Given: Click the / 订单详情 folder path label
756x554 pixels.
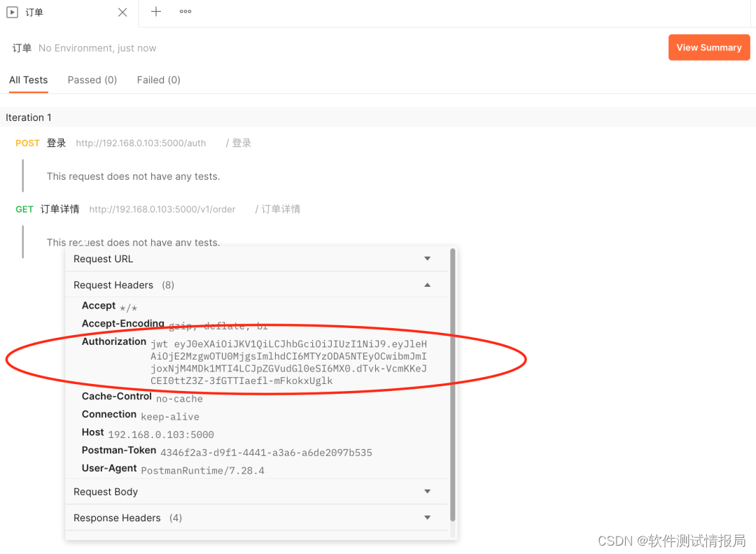Looking at the screenshot, I should (278, 209).
